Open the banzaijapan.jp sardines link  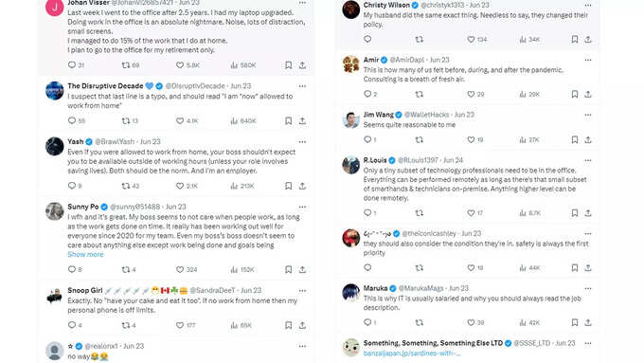(412, 354)
